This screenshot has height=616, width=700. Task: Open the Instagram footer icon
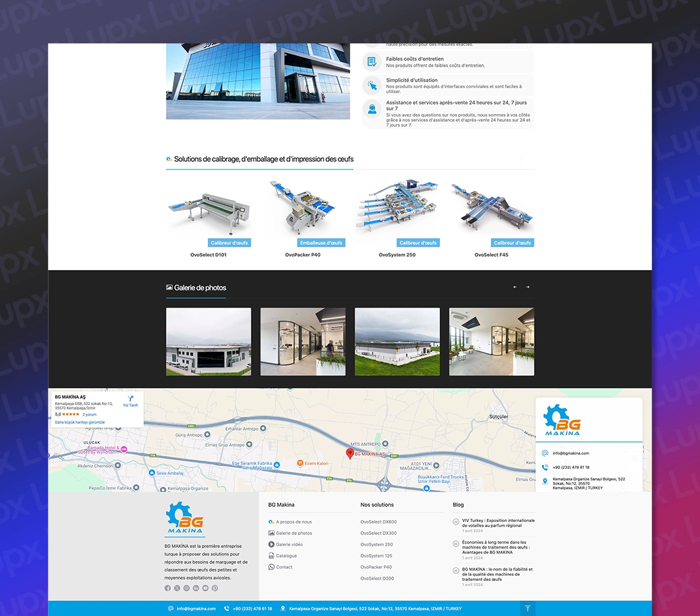tap(187, 588)
